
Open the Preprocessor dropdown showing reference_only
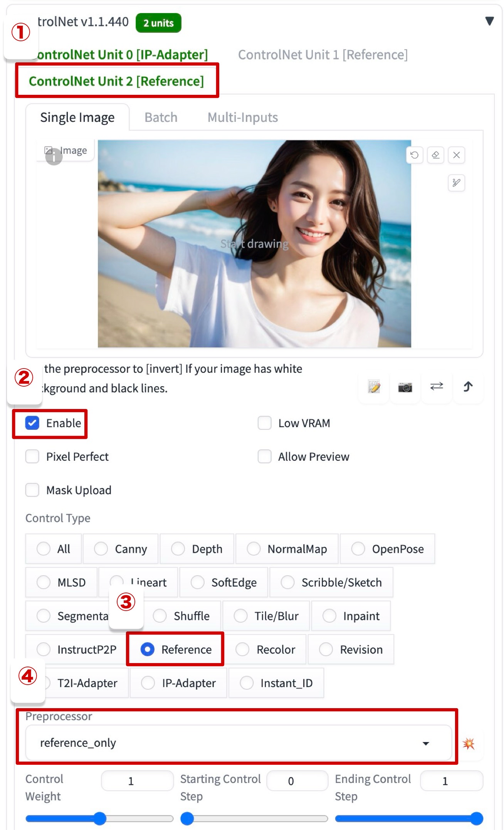point(238,742)
